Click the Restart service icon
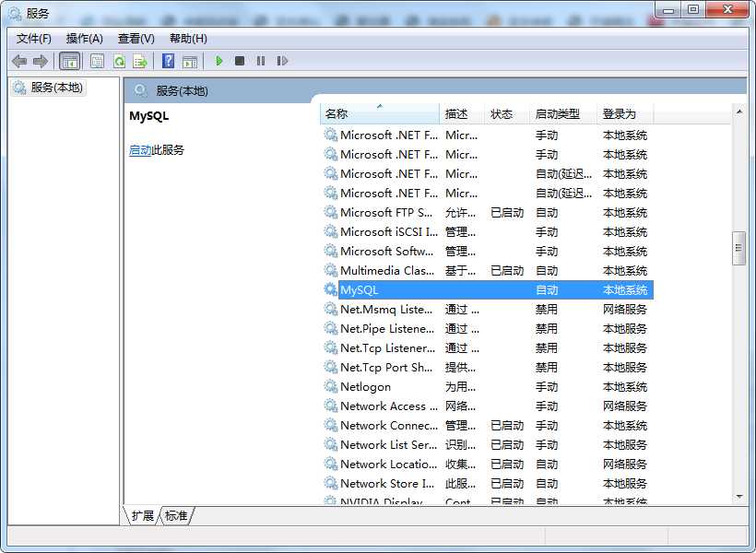The image size is (756, 553). click(x=282, y=61)
